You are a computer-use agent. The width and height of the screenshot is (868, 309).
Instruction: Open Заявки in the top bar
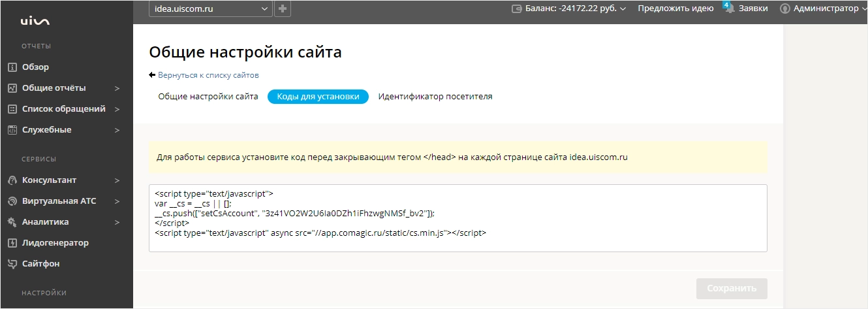[x=753, y=9]
